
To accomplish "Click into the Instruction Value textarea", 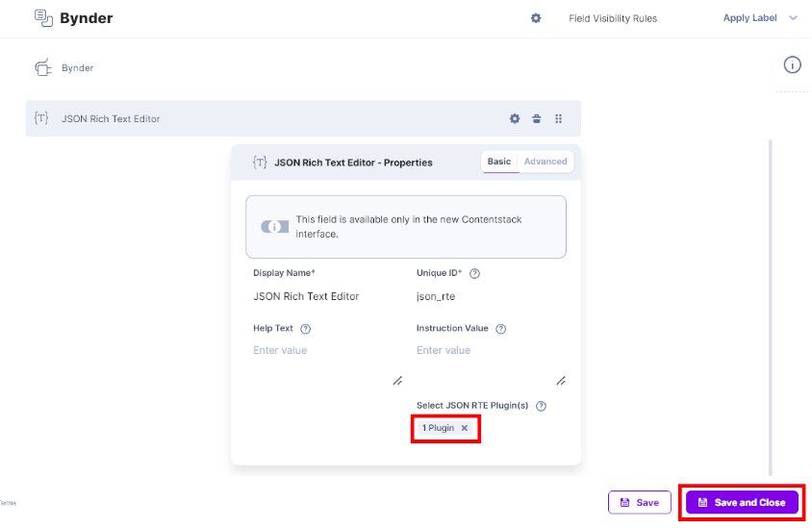I will point(491,363).
